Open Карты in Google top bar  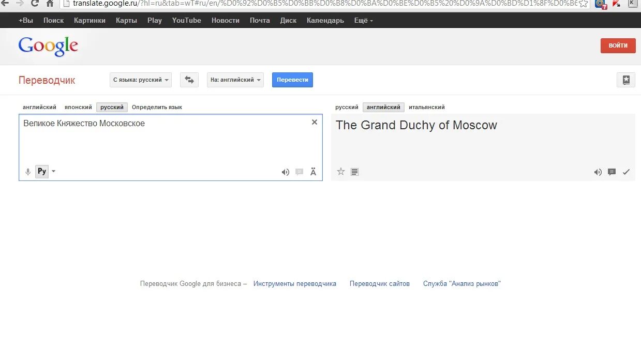(x=126, y=20)
